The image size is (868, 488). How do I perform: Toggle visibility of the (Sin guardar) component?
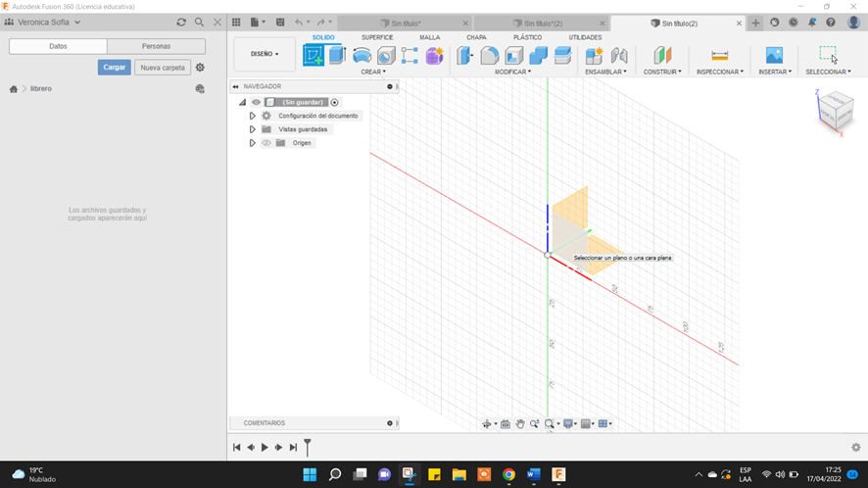pyautogui.click(x=256, y=102)
